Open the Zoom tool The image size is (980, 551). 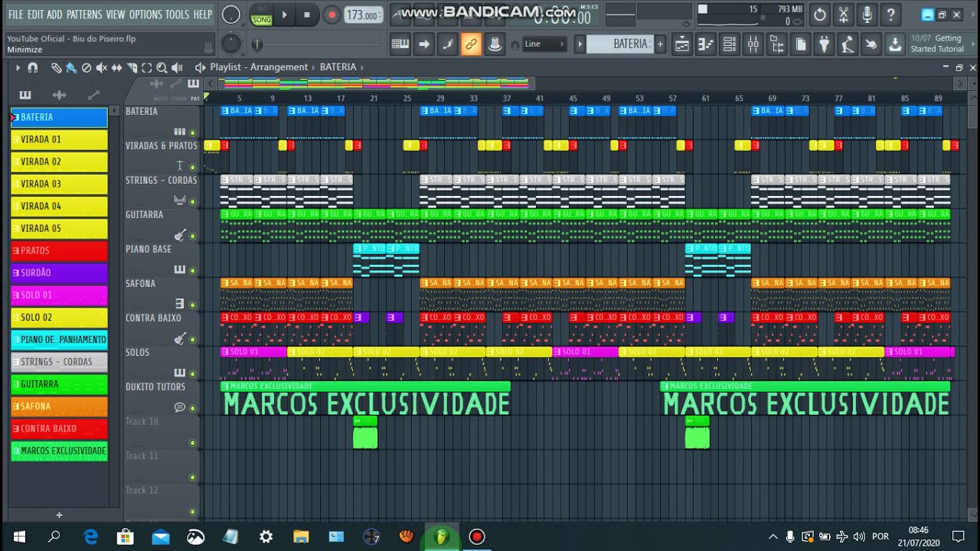click(162, 67)
